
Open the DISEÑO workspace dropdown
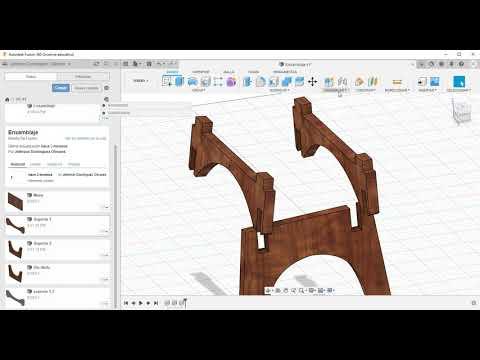[141, 81]
